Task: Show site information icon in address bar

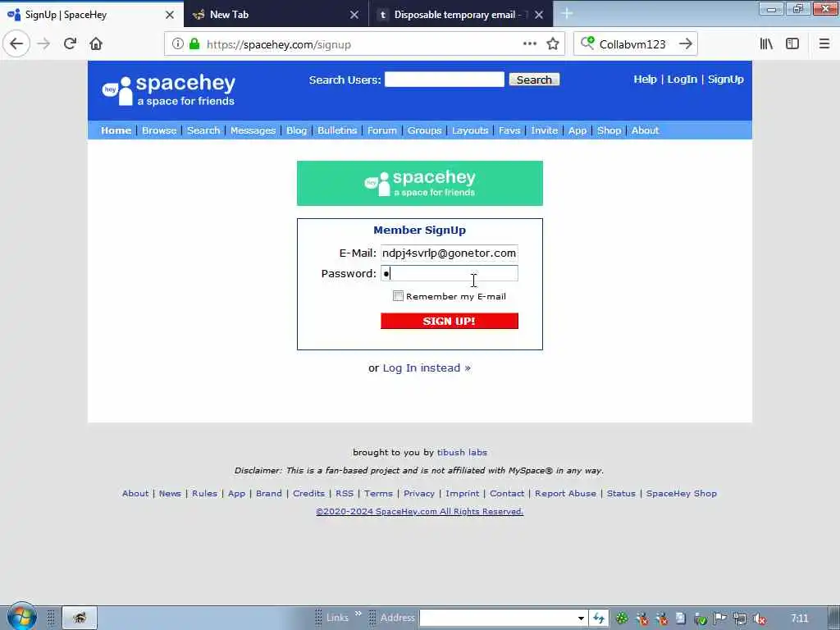Action: [178, 44]
